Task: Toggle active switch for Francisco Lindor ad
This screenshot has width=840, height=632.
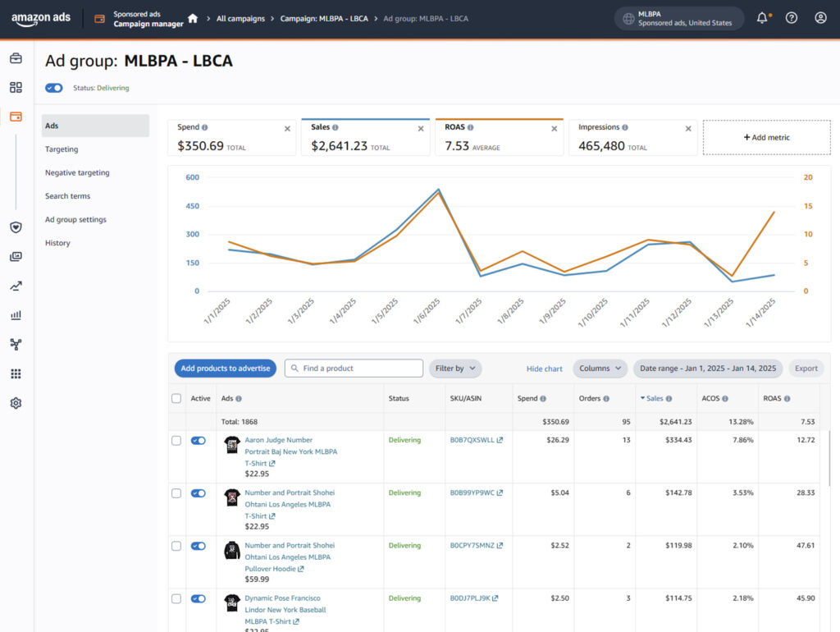Action: [x=199, y=599]
